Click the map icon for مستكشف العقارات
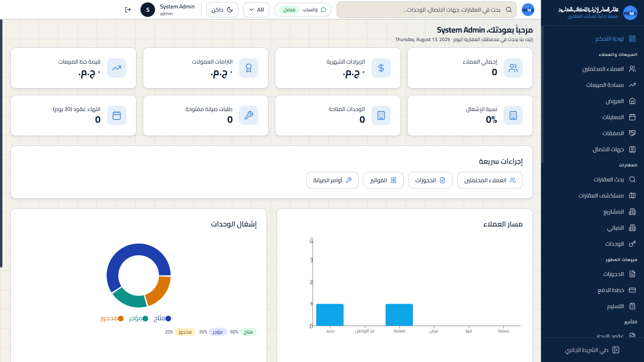The image size is (644, 362). [632, 195]
